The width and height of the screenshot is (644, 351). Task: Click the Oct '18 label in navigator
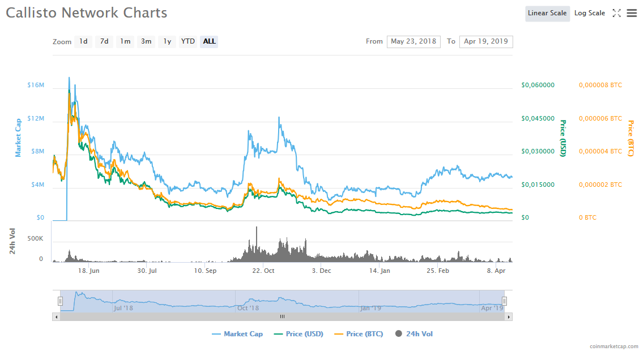pyautogui.click(x=248, y=308)
